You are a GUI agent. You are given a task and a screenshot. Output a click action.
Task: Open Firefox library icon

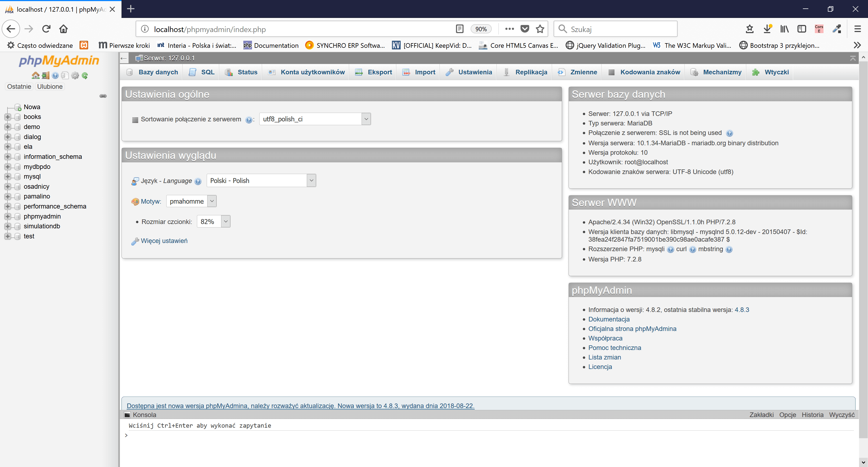(x=784, y=29)
